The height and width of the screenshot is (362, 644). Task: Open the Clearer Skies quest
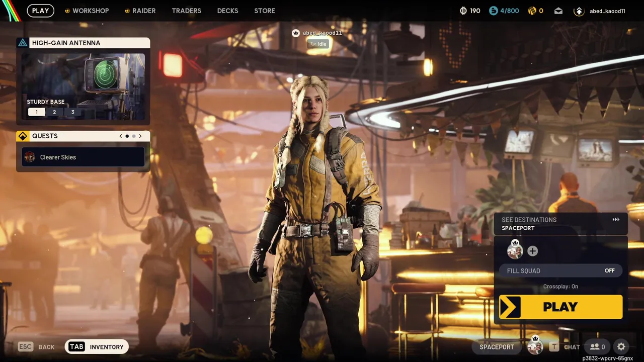click(x=84, y=157)
